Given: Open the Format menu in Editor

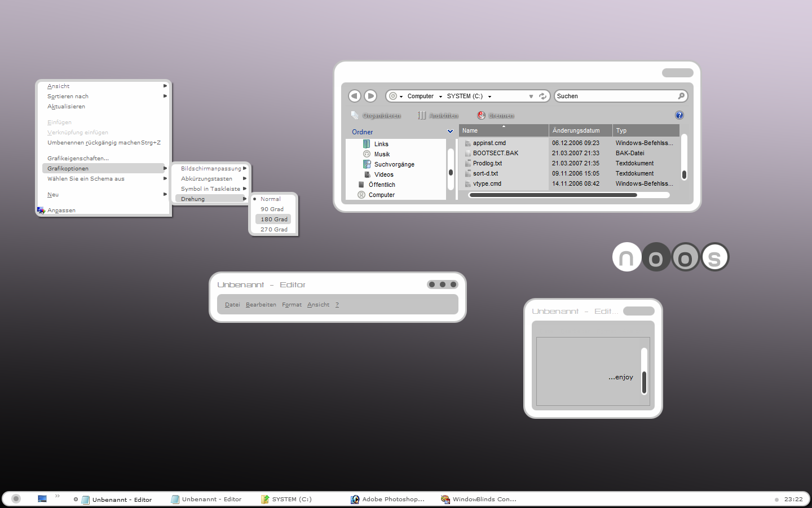Looking at the screenshot, I should click(292, 305).
